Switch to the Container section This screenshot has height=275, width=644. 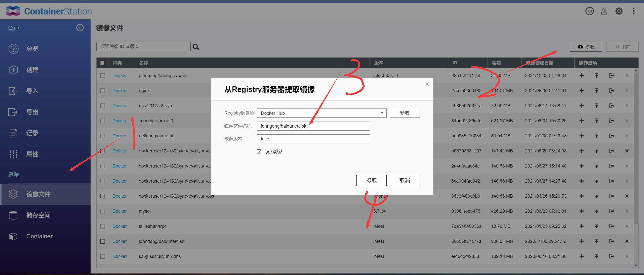(x=39, y=236)
